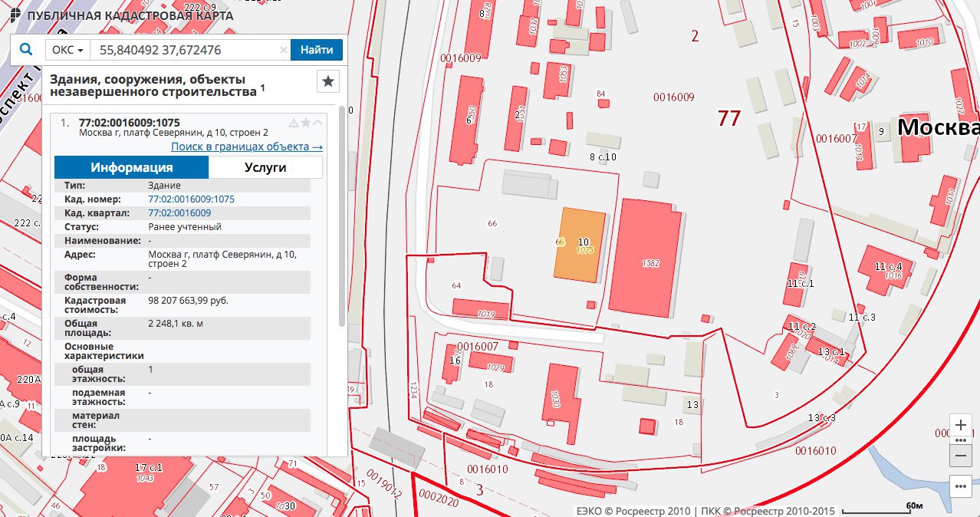Follow the Поиск в границах объекта link
This screenshot has width=980, height=517.
click(x=246, y=147)
